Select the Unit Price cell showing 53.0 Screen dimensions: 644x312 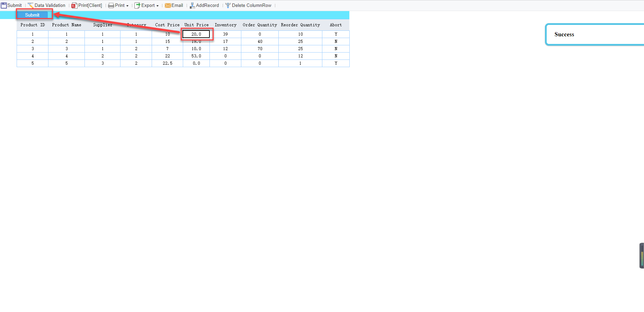196,56
